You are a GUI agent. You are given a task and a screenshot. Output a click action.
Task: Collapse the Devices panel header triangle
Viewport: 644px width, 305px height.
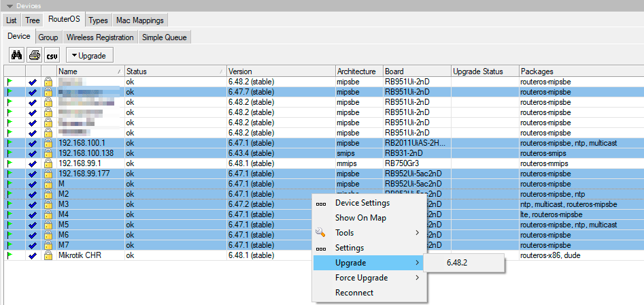(x=9, y=5)
